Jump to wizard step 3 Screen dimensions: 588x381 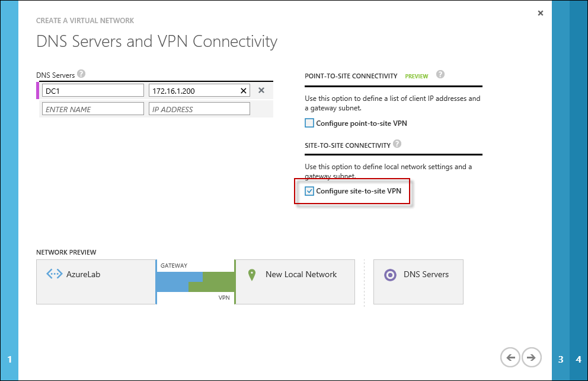561,359
